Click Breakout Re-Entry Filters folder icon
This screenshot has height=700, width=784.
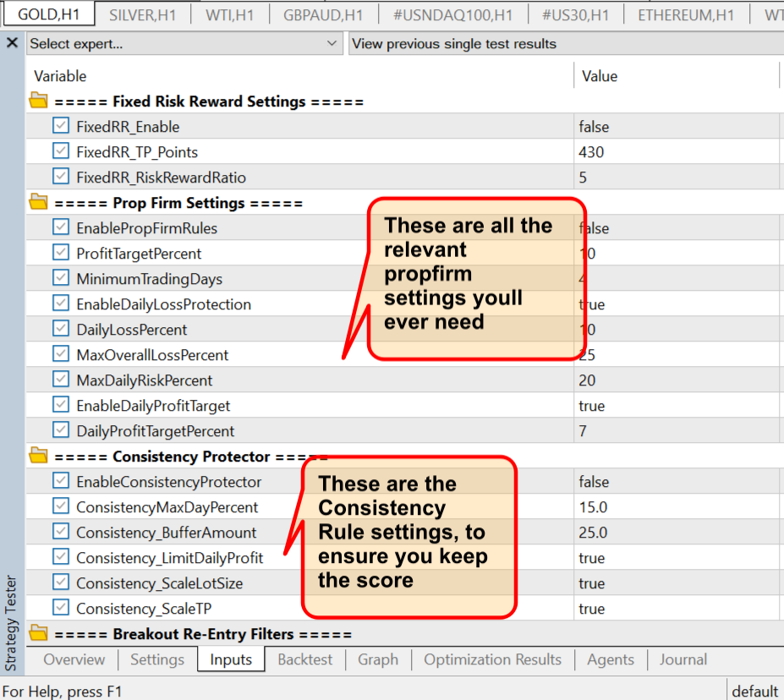pos(39,633)
